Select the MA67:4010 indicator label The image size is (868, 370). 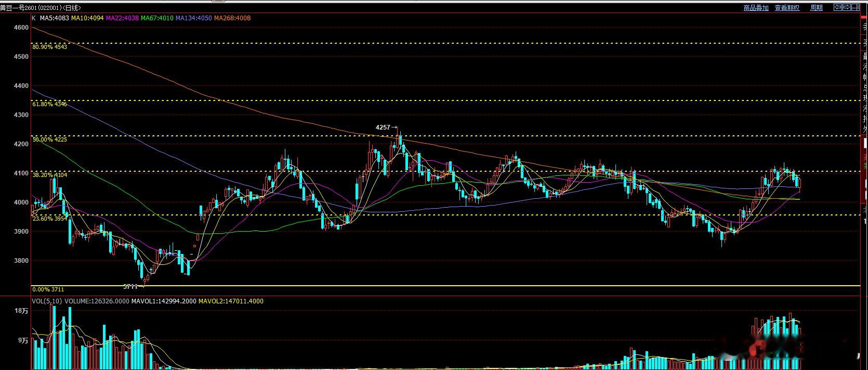pos(157,18)
